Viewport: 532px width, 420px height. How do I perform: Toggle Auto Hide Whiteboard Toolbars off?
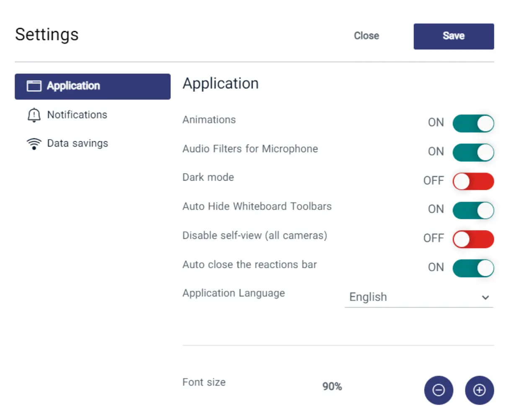(x=473, y=210)
